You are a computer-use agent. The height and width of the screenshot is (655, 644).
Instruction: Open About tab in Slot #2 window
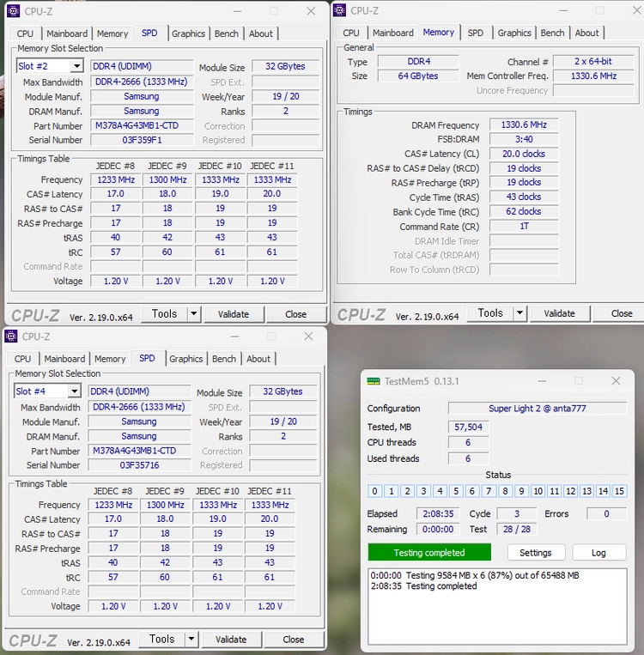261,33
